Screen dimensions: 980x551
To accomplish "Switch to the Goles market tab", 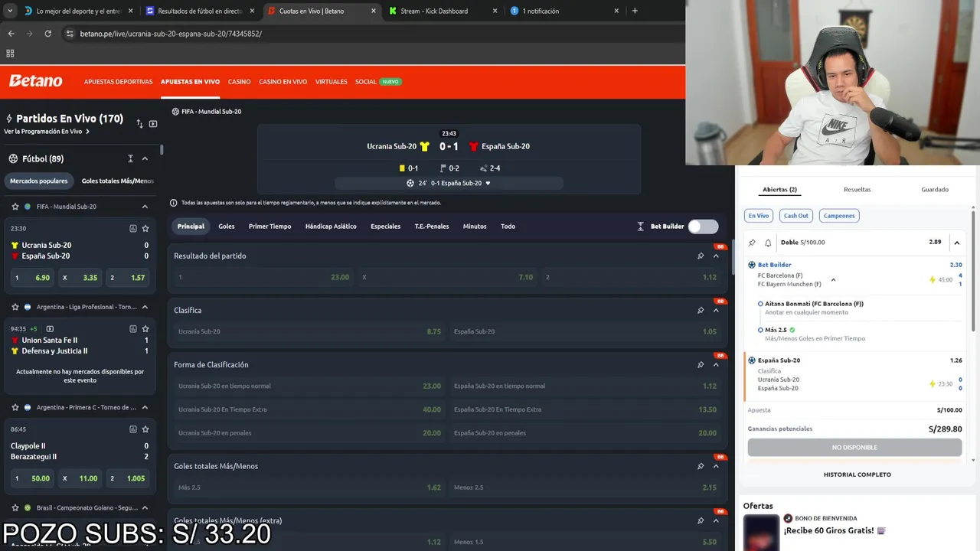I will click(x=227, y=227).
